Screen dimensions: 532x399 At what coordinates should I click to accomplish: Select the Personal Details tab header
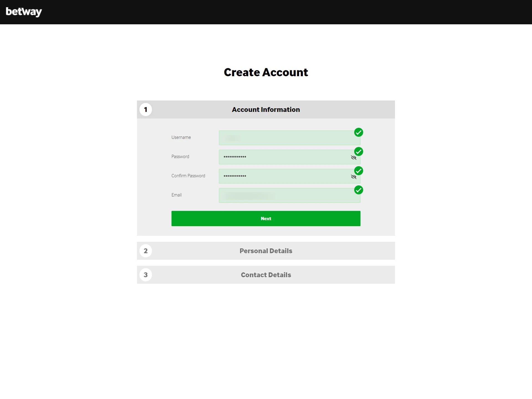[x=265, y=250]
